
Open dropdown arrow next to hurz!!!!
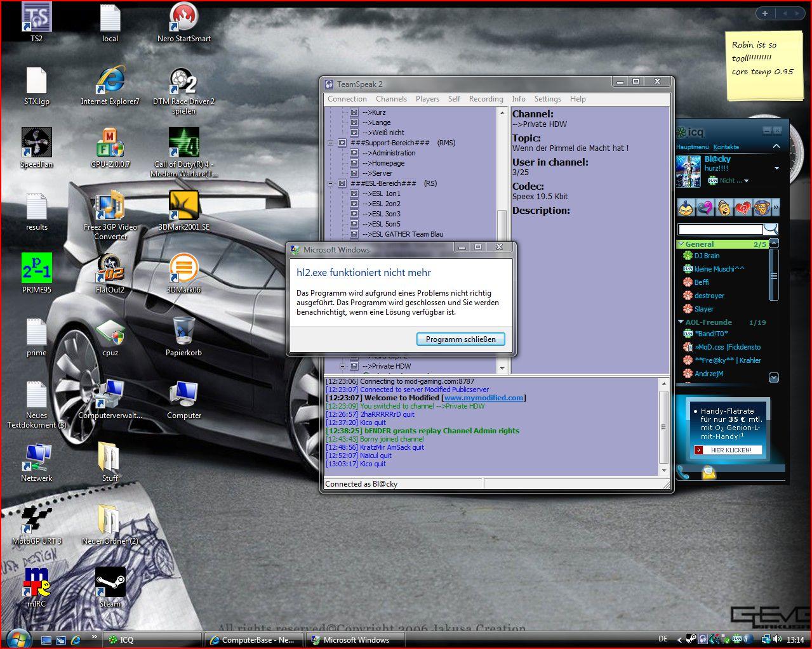click(776, 169)
